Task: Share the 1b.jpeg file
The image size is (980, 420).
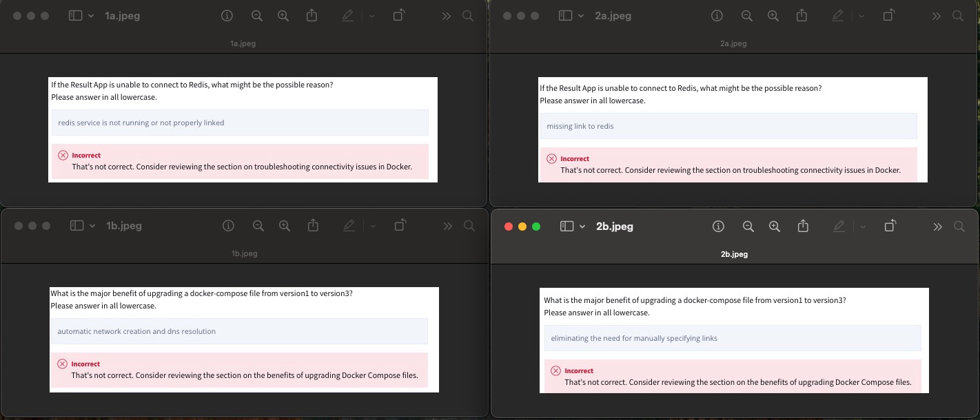Action: [313, 225]
